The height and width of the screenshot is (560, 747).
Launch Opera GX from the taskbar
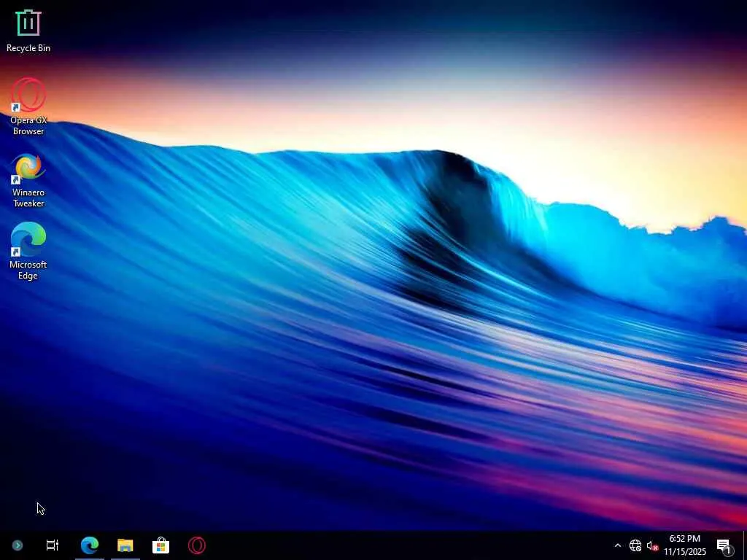[x=197, y=545]
